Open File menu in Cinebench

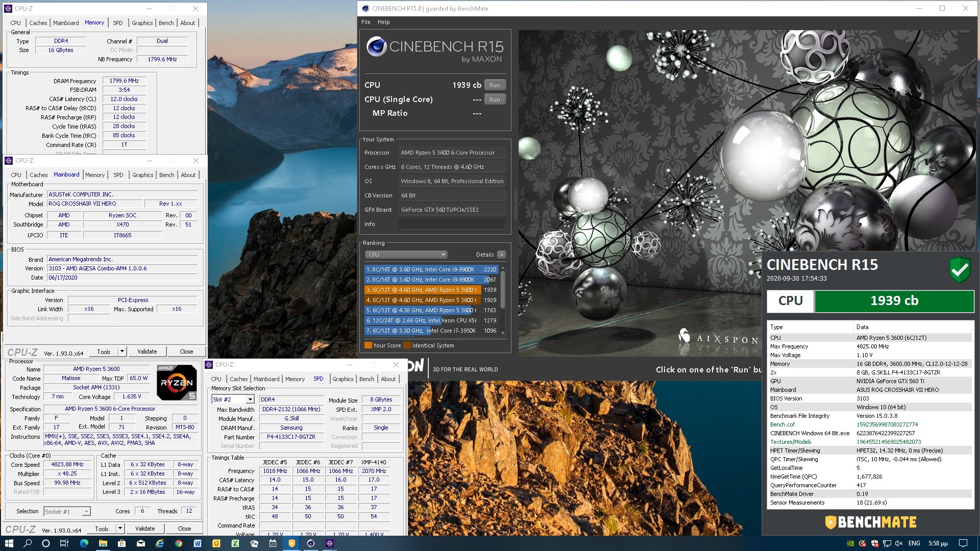pos(365,22)
